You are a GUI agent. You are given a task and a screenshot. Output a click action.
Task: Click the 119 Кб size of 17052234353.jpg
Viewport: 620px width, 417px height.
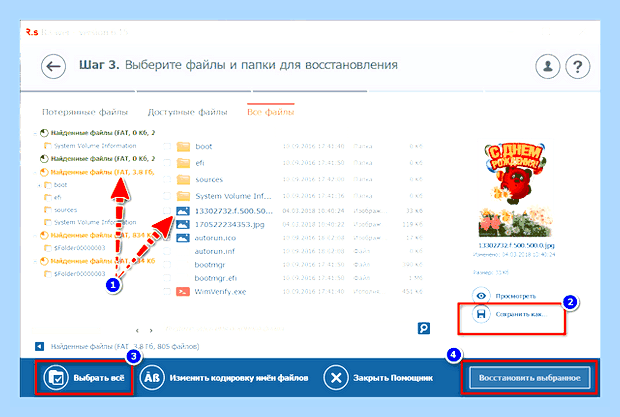(x=412, y=225)
